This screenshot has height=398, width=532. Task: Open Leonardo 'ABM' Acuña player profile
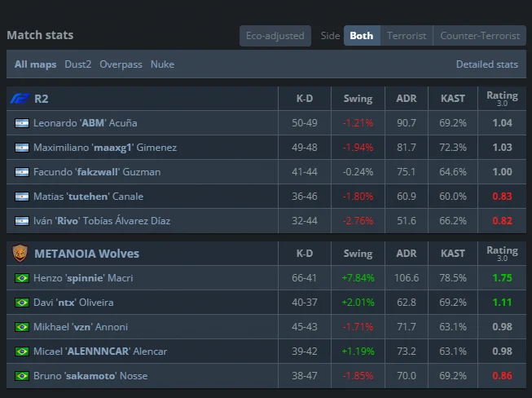86,123
